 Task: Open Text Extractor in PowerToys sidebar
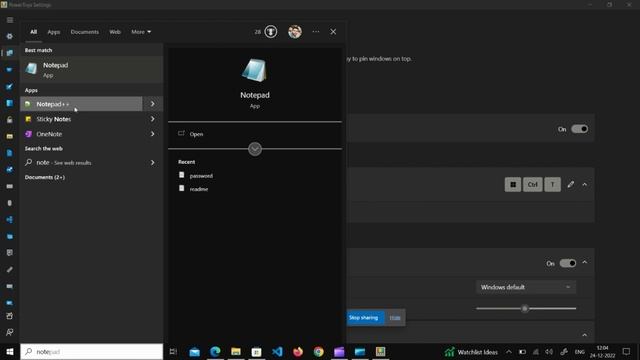(10, 303)
